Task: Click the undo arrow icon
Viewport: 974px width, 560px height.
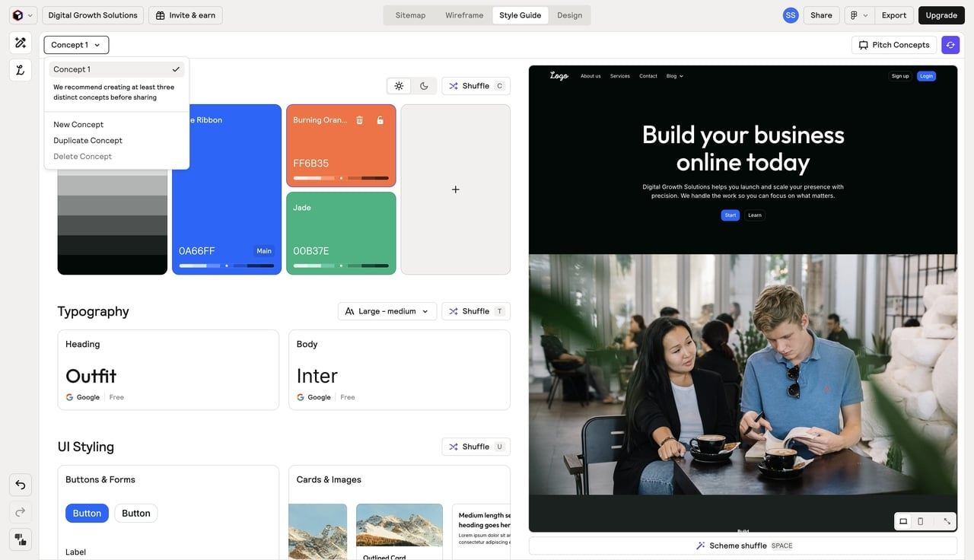Action: point(21,485)
